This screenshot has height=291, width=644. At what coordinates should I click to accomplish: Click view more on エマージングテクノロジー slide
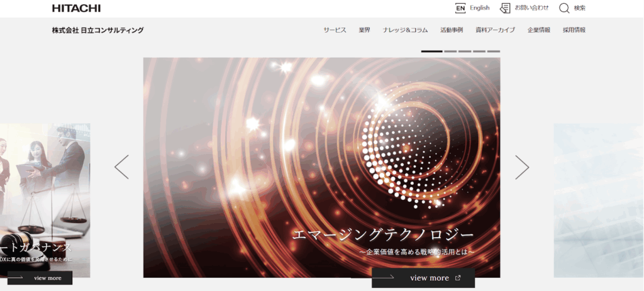pyautogui.click(x=423, y=278)
